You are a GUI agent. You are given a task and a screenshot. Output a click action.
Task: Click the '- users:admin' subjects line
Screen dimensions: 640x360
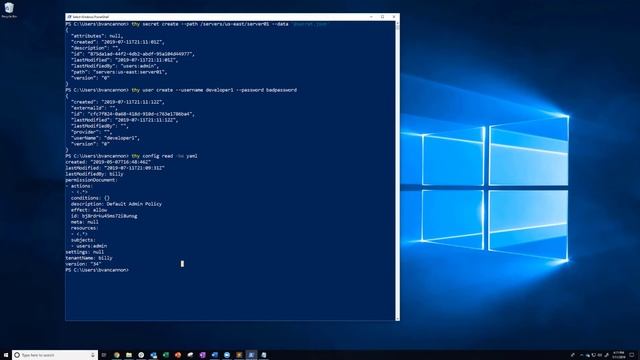[x=89, y=246]
